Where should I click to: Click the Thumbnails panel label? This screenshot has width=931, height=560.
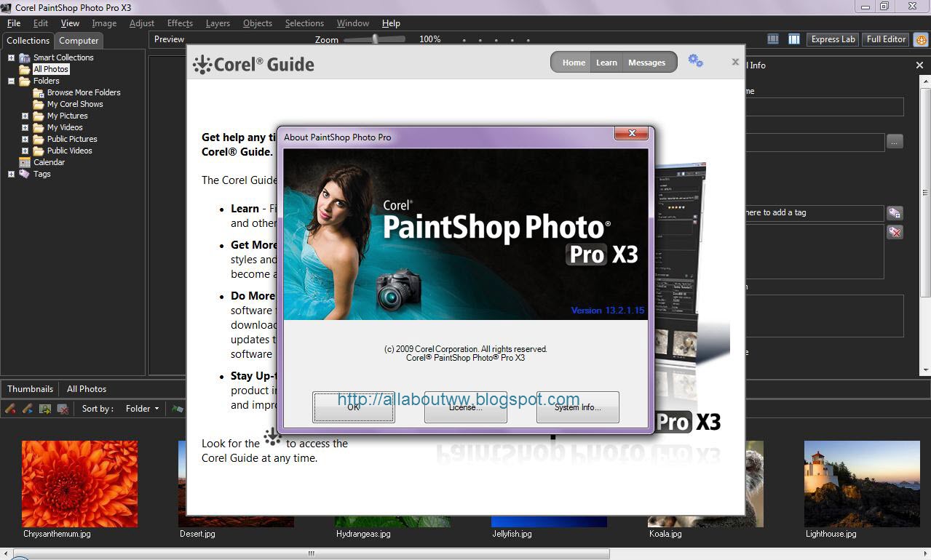pyautogui.click(x=30, y=389)
